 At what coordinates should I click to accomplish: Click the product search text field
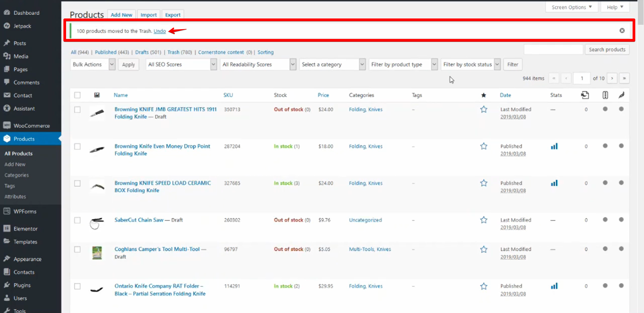(x=553, y=49)
